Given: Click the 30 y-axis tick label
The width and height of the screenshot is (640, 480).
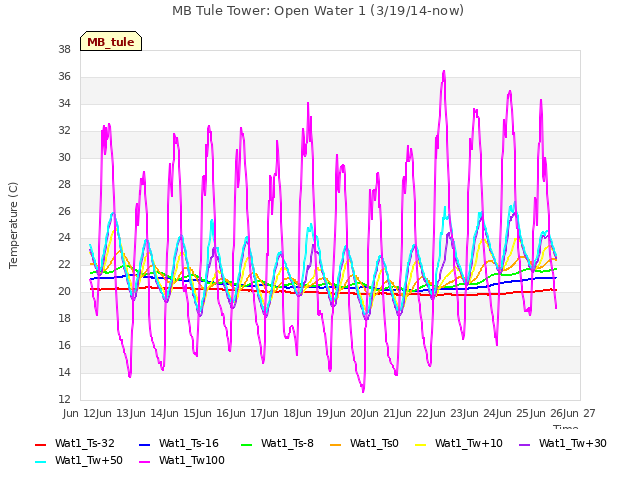Looking at the screenshot, I should click(64, 157).
